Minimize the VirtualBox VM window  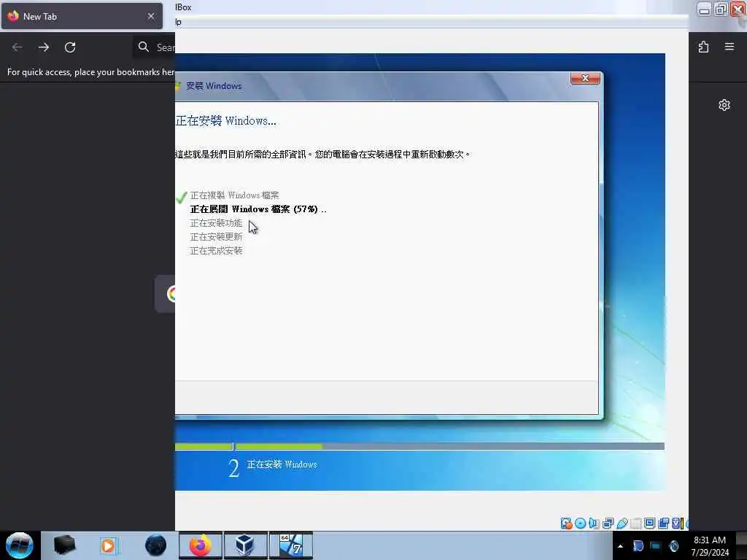click(704, 9)
